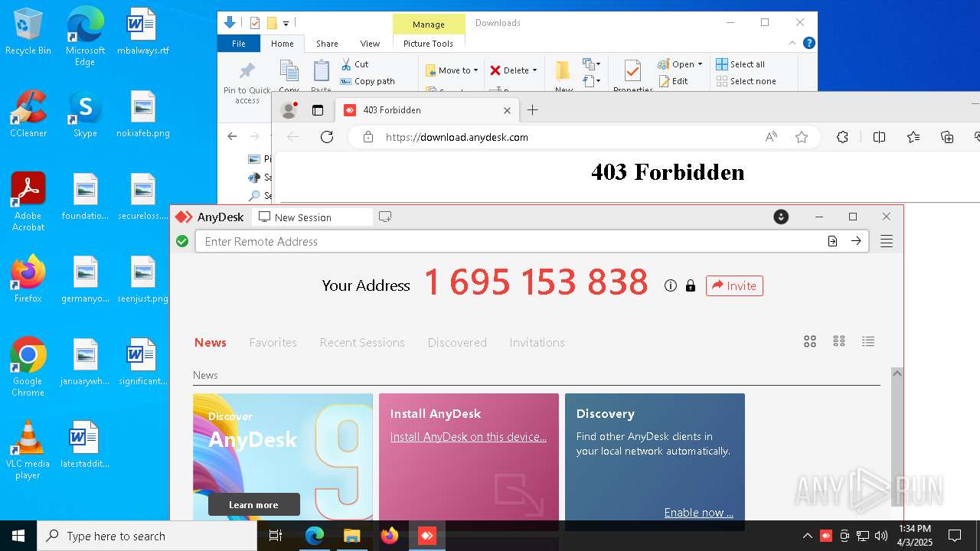Screen dimensions: 980x551
Task: Click Copy path in File Explorer ribbon
Action: [367, 81]
